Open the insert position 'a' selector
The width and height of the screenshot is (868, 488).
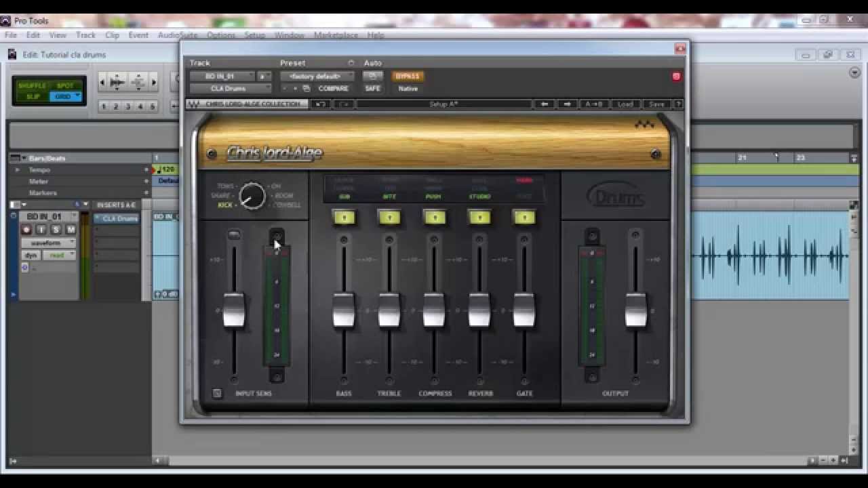(x=264, y=77)
